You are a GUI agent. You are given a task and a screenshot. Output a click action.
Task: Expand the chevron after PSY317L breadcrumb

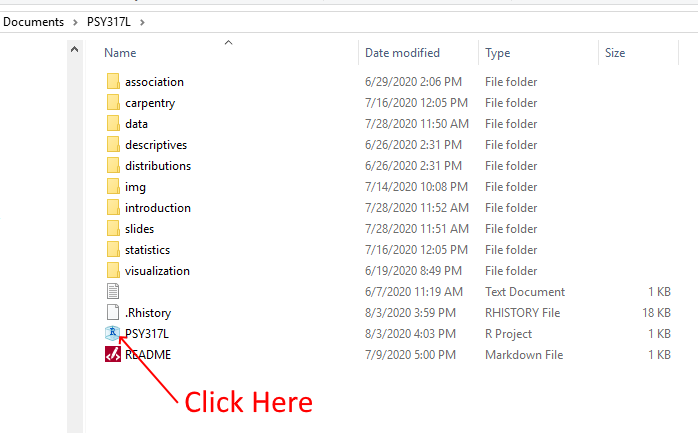(142, 22)
